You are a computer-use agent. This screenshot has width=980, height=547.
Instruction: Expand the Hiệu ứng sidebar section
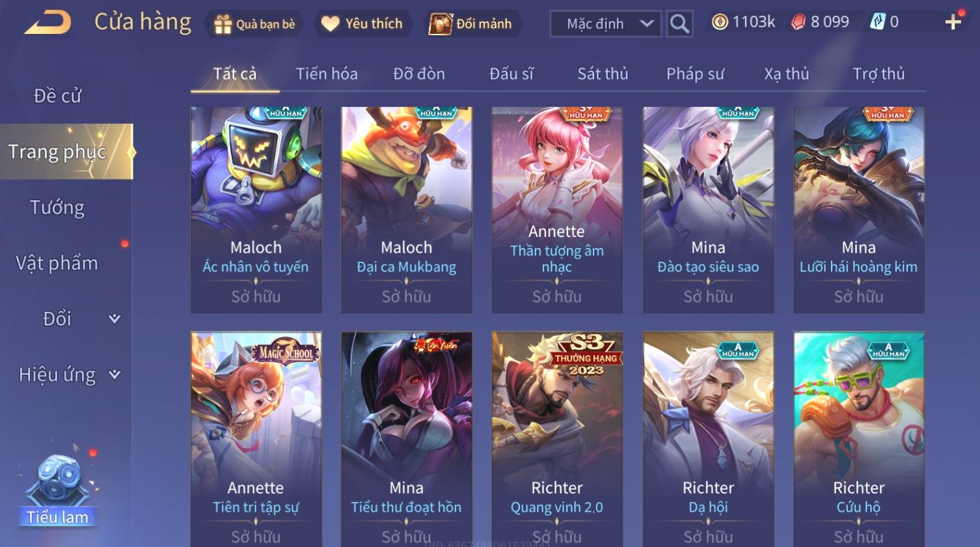pos(115,374)
